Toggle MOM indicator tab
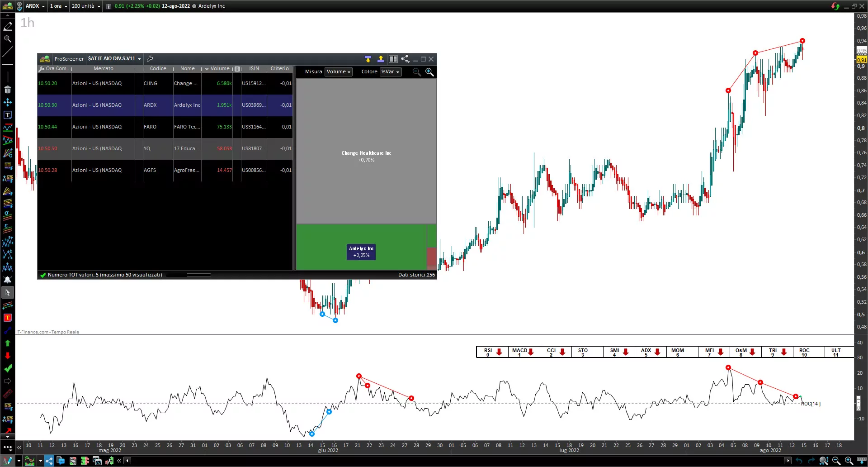 pyautogui.click(x=682, y=352)
